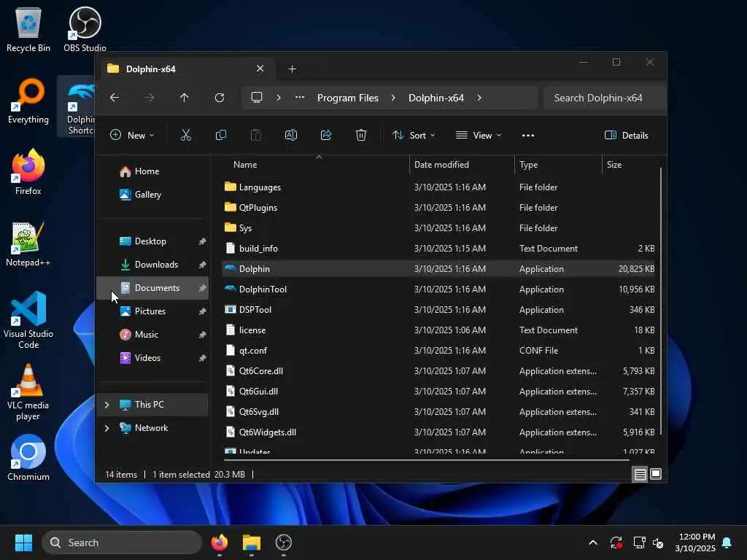This screenshot has width=747, height=560.
Task: Click the horizontal scrollbar of file list
Action: [x=426, y=460]
